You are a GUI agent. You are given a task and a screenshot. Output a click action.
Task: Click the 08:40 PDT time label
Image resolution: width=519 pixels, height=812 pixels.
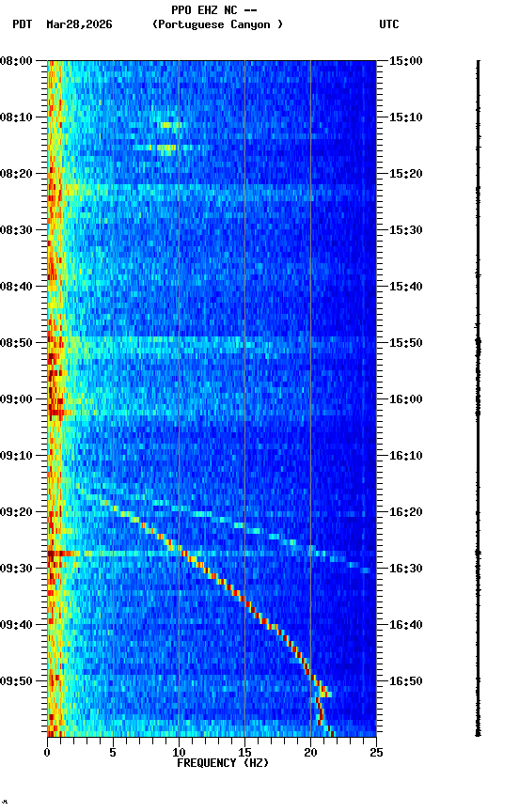[x=16, y=287]
